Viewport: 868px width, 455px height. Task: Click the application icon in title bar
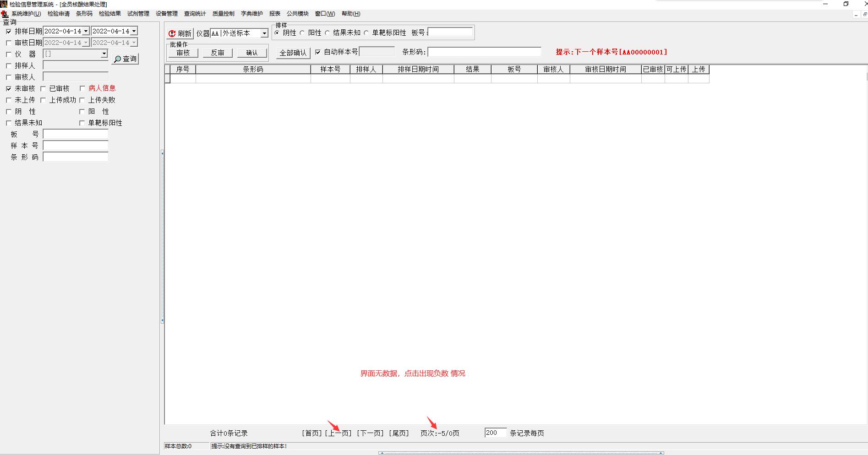pos(4,4)
